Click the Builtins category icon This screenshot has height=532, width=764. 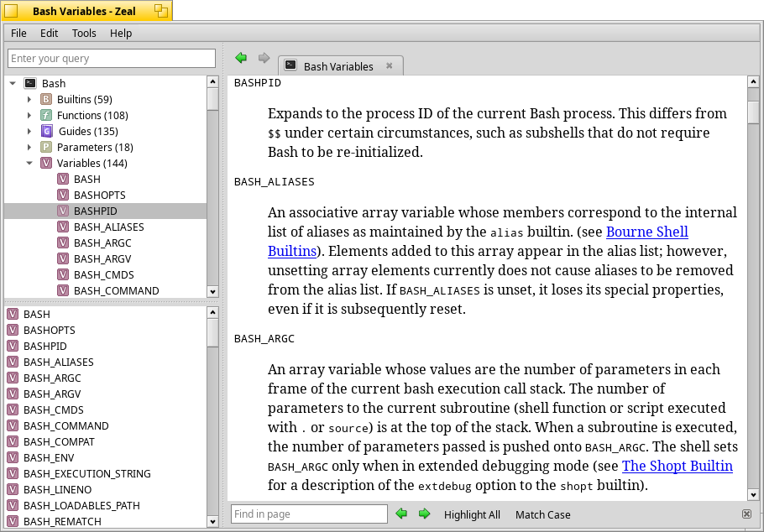(x=46, y=99)
